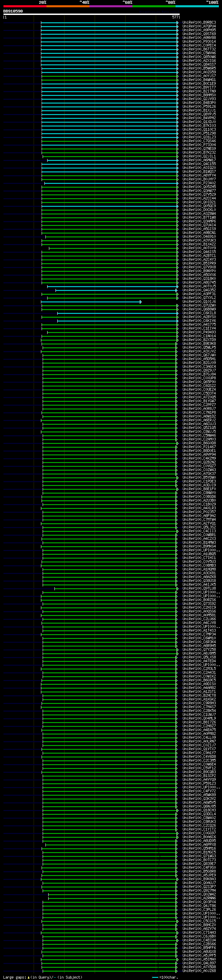Select label UniRef100_Q927M4

[199, 890]
